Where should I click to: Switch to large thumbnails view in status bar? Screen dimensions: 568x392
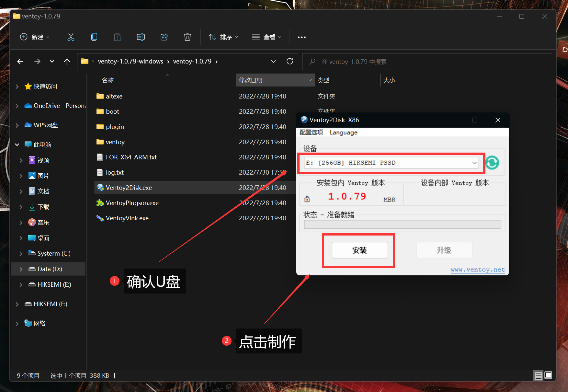point(548,375)
